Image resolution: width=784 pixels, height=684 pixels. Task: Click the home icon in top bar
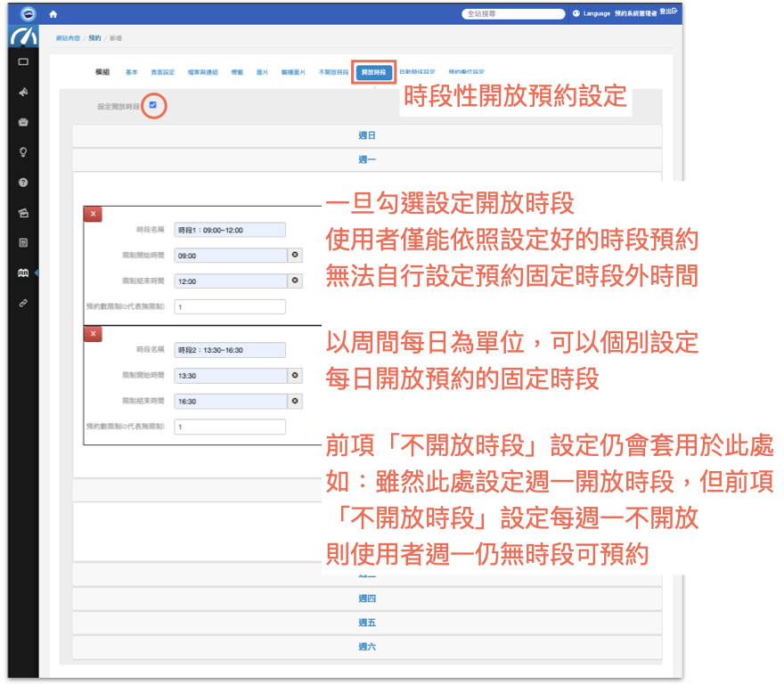[x=53, y=13]
